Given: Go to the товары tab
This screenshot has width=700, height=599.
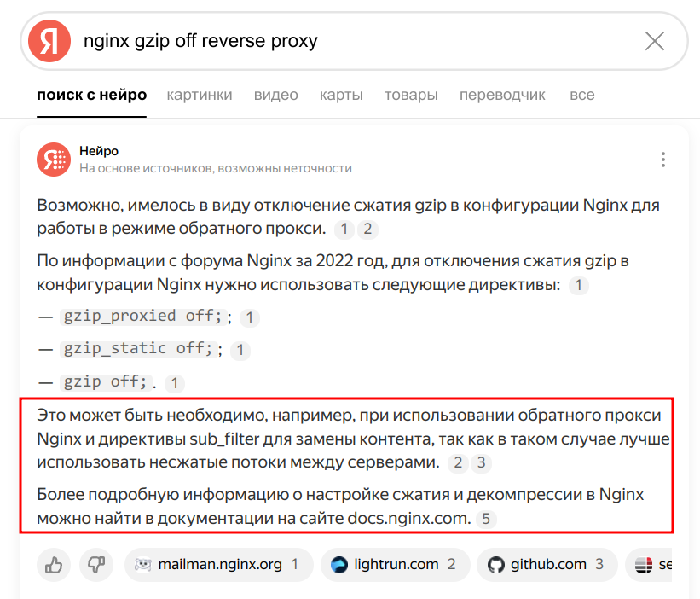Looking at the screenshot, I should (411, 95).
